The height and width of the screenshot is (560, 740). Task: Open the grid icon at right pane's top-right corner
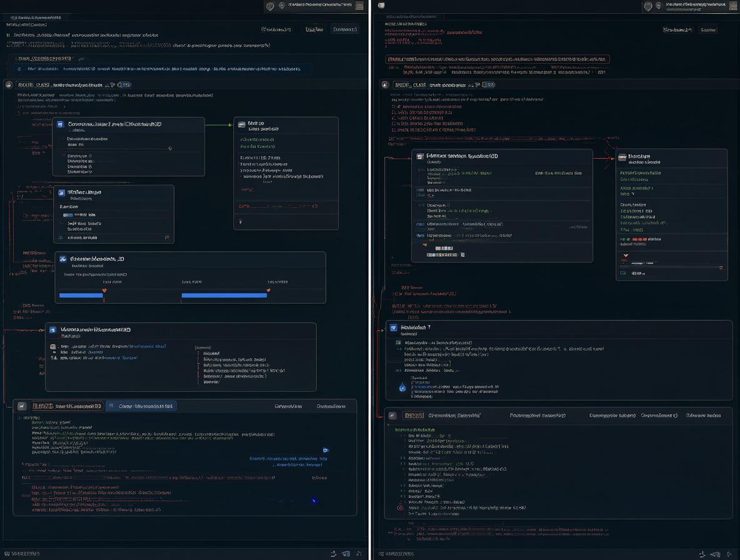733,6
